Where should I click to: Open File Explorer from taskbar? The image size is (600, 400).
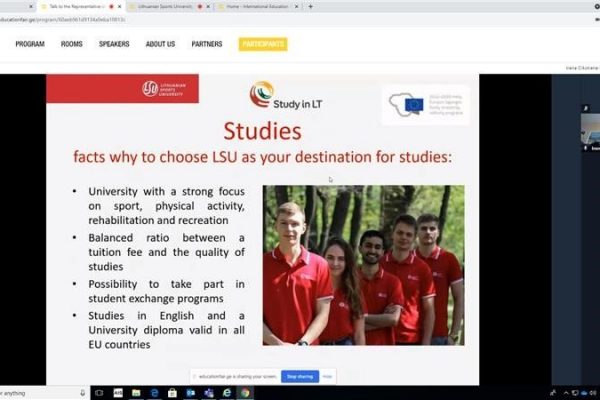pos(136,393)
